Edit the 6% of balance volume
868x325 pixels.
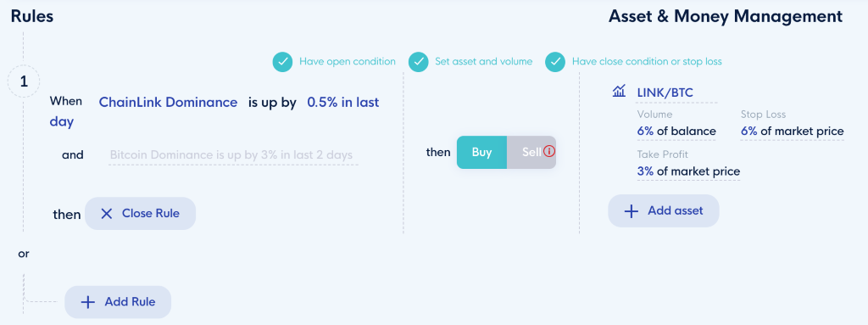[676, 132]
